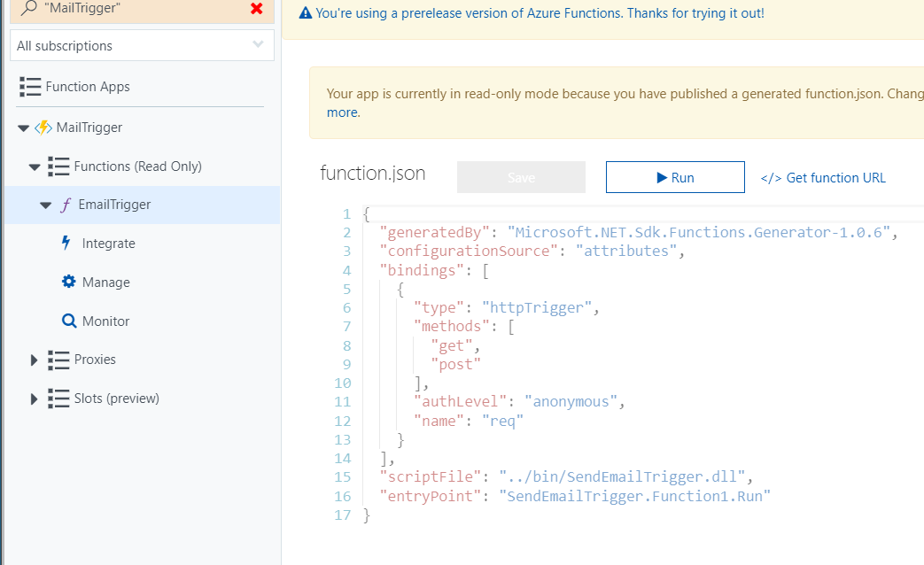Run the EmailTrigger function
This screenshot has width=924, height=565.
(675, 176)
